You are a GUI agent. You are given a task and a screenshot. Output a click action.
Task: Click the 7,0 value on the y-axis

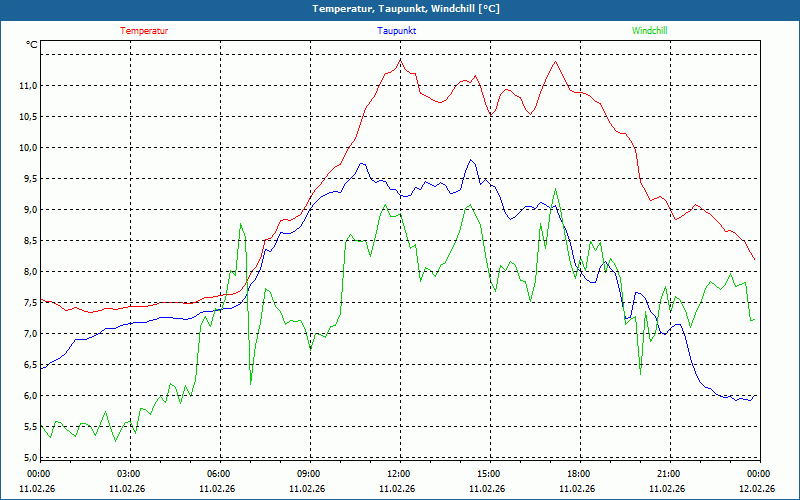29,334
